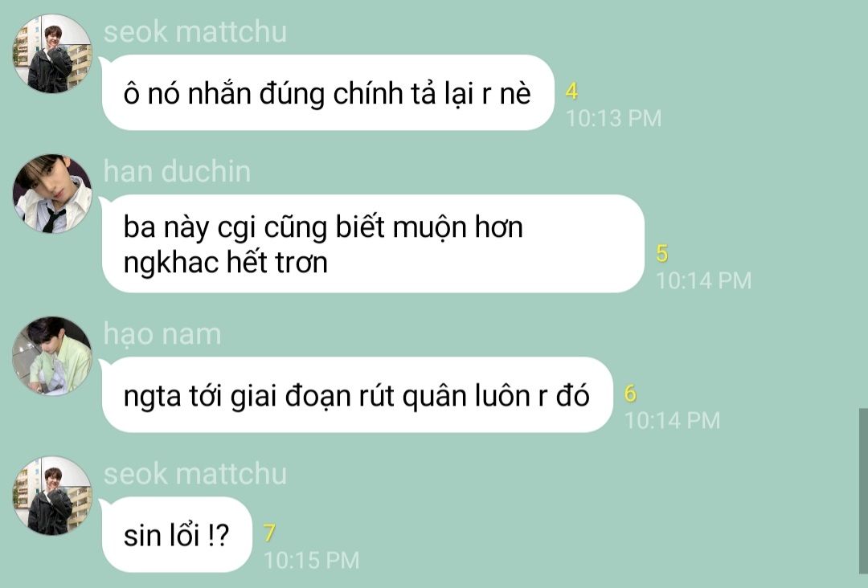Click the 10:15 PM timestamp

(312, 561)
